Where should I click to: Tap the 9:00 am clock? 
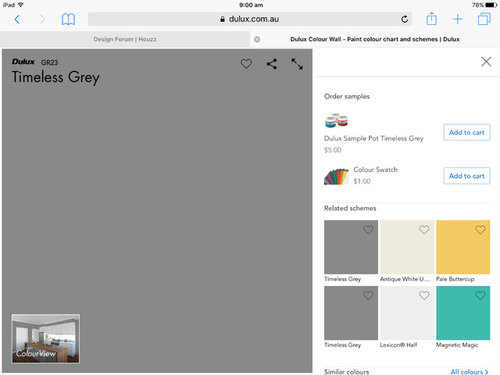[251, 5]
